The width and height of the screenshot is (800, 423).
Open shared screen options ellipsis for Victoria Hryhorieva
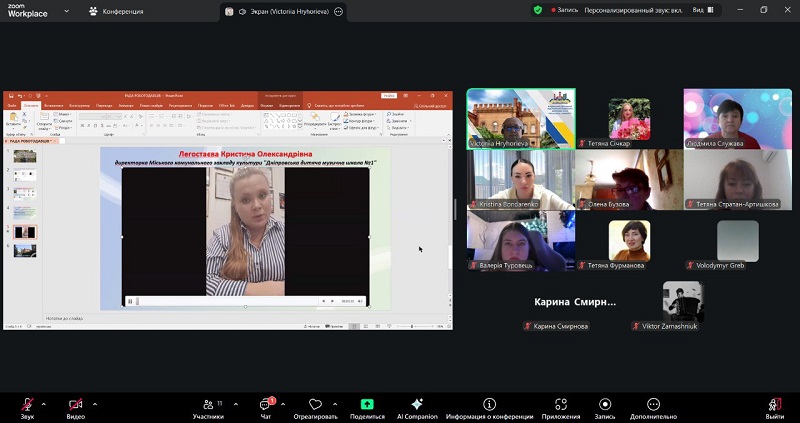(338, 11)
